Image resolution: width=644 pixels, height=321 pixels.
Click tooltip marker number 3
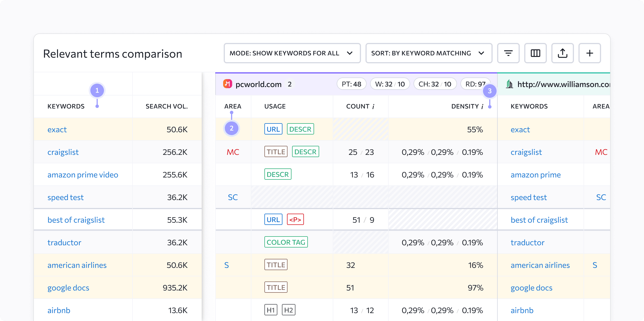489,91
